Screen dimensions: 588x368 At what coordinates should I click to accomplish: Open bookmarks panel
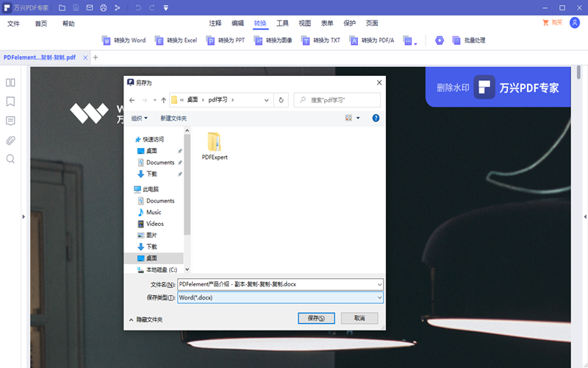(x=10, y=102)
